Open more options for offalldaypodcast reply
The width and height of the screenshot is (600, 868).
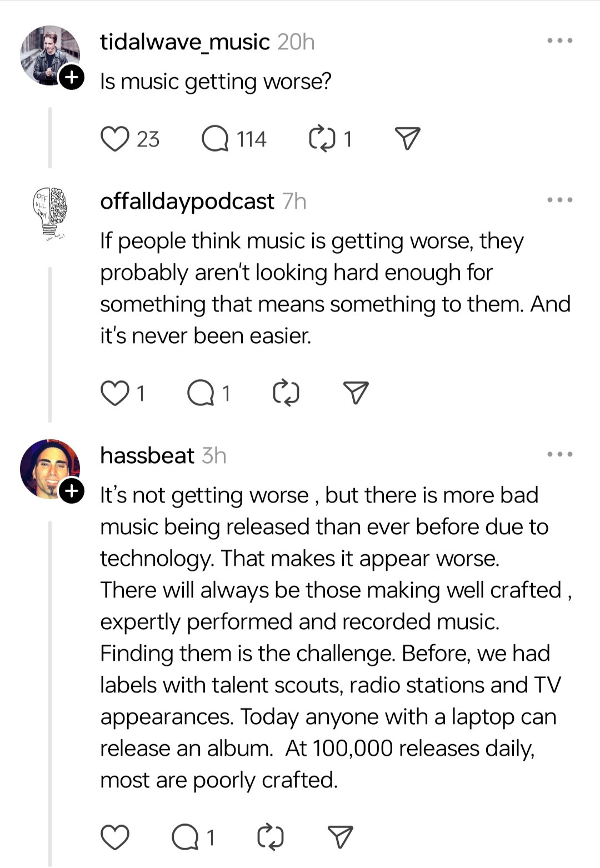coord(559,200)
